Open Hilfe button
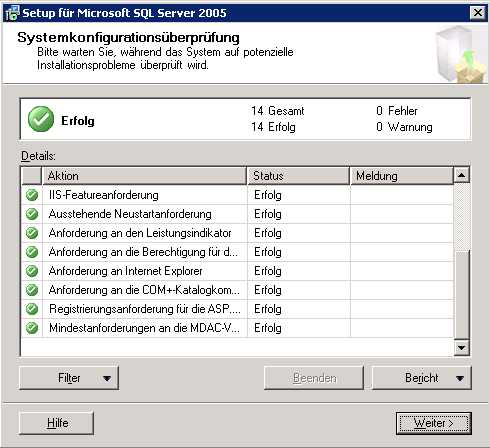 click(56, 423)
